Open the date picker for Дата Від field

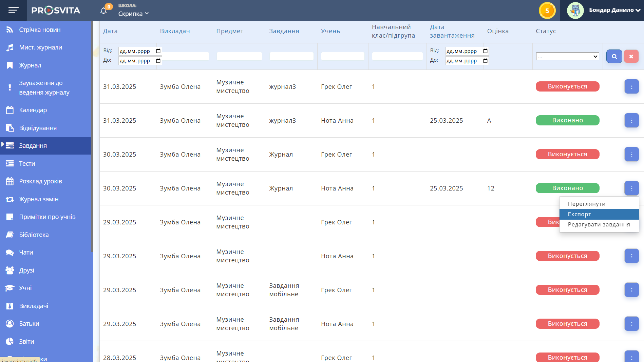coord(158,51)
